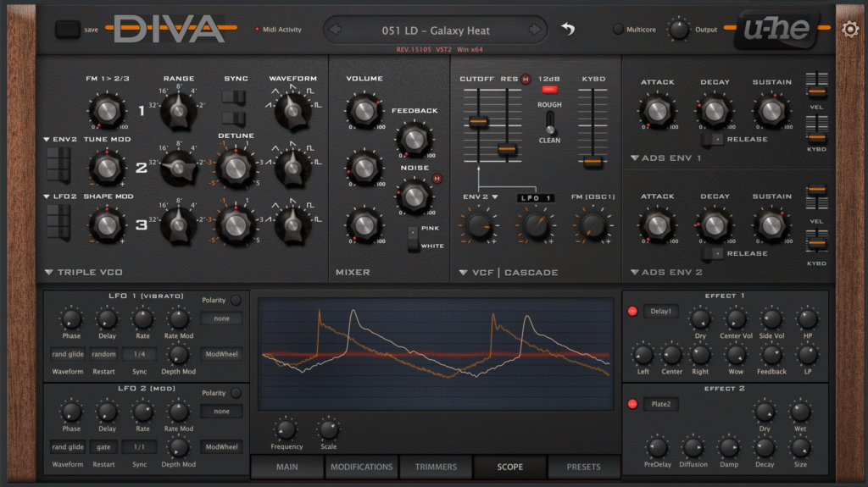
Task: Click LFO 1 ModWheel button
Action: (221, 354)
